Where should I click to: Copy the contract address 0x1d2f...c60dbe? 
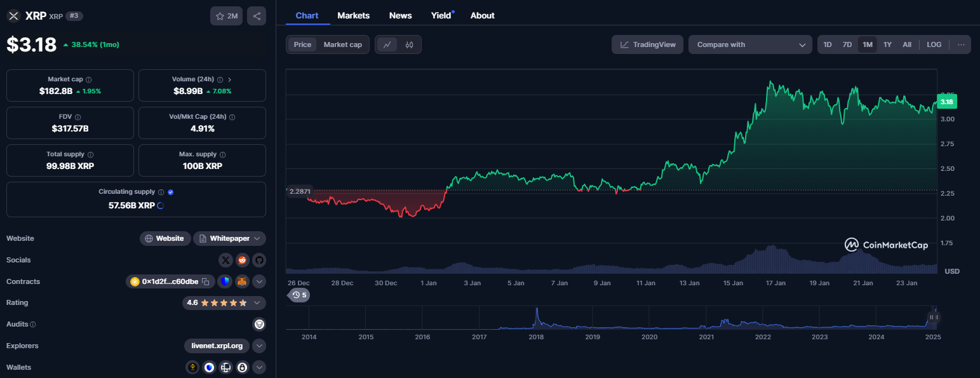click(206, 281)
